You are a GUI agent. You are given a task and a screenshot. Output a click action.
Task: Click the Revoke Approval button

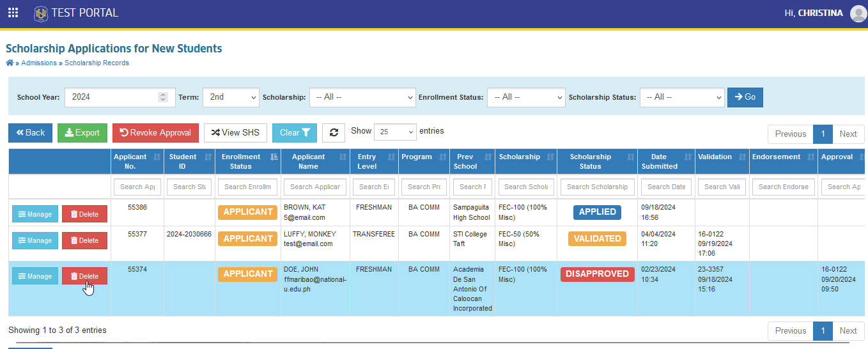(x=155, y=133)
